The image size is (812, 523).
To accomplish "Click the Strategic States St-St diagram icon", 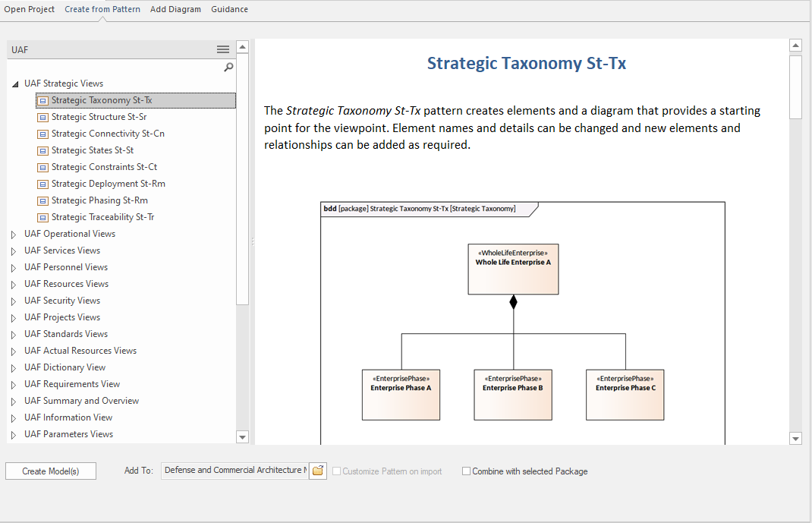I will (x=43, y=150).
